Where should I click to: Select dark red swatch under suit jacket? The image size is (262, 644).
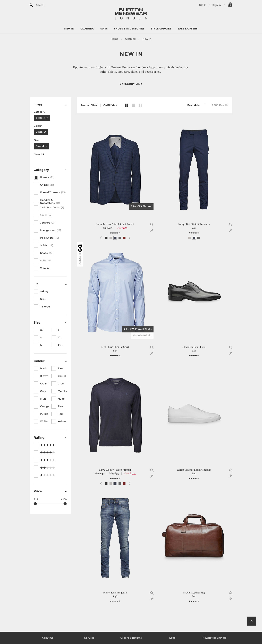coord(124,238)
